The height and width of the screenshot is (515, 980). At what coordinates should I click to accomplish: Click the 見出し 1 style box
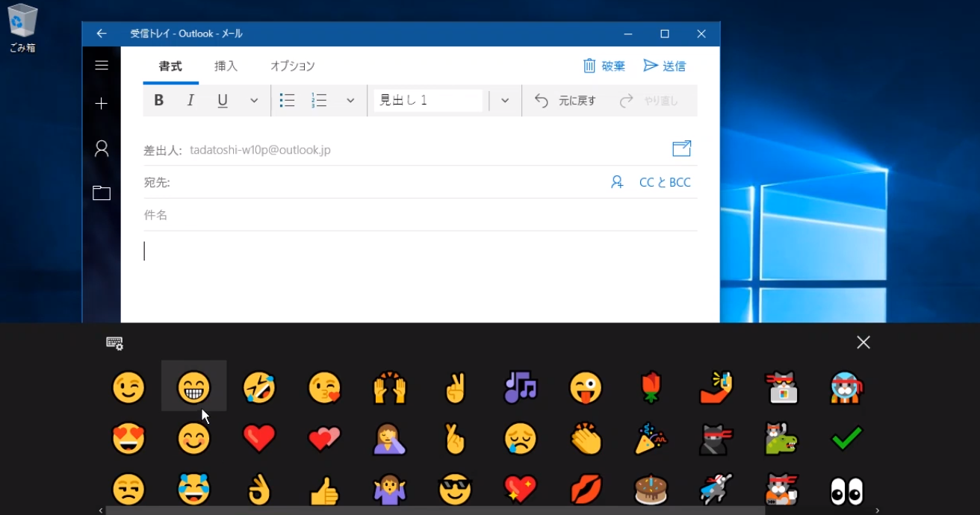[x=428, y=101]
